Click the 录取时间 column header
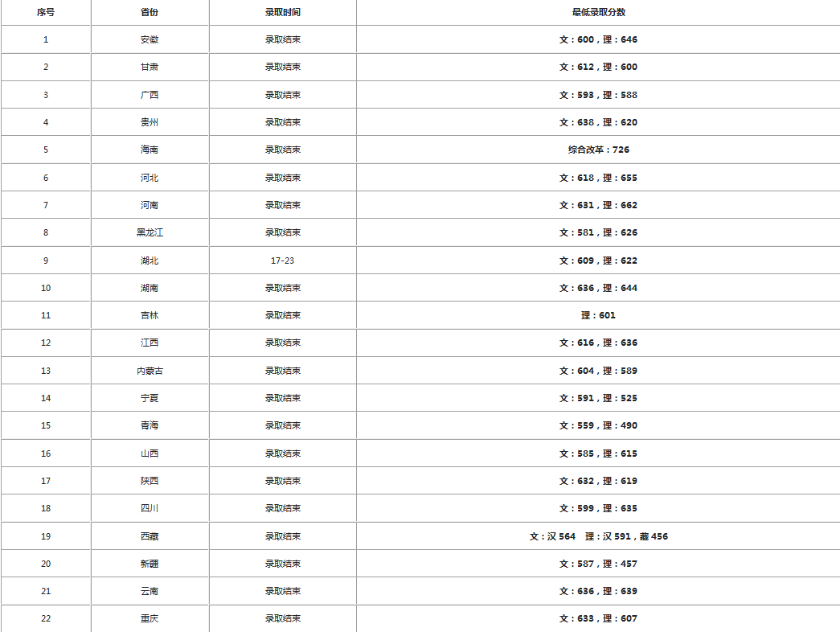 [283, 12]
